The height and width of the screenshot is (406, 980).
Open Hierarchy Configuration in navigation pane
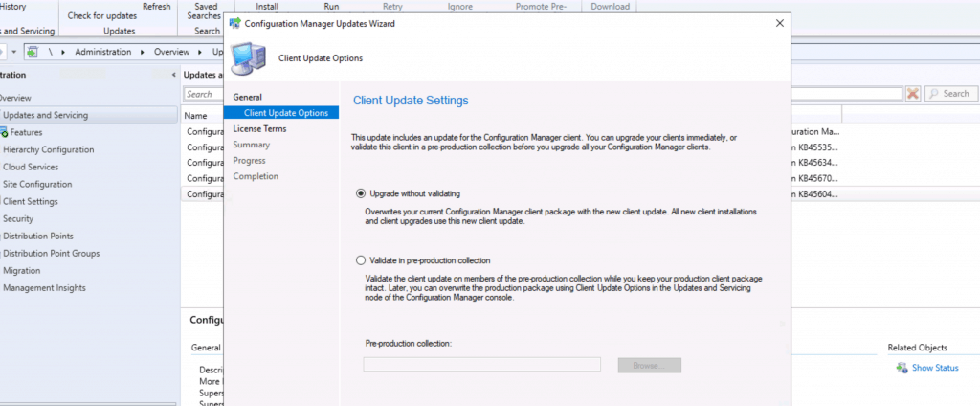[49, 150]
